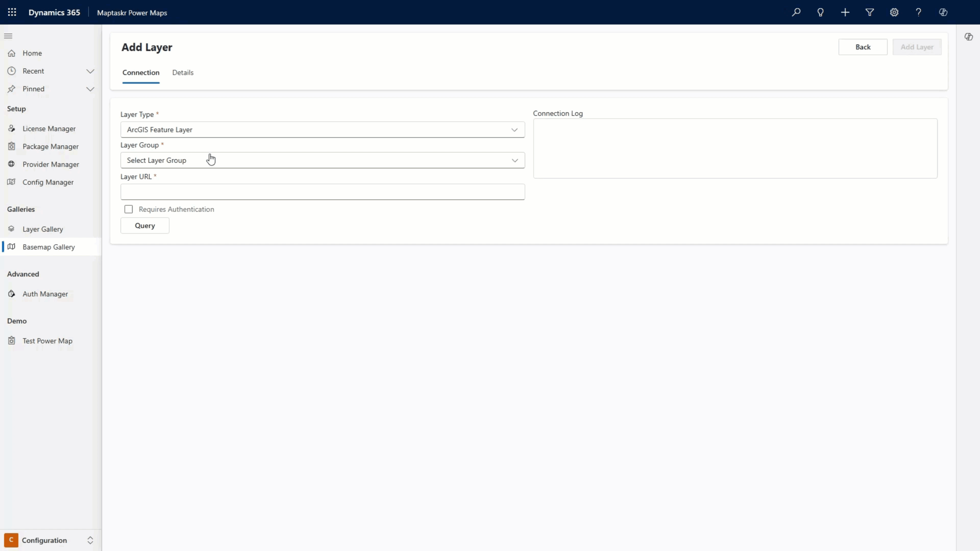Open the Copilot icon in the top bar
The width and height of the screenshot is (980, 551).
click(943, 12)
